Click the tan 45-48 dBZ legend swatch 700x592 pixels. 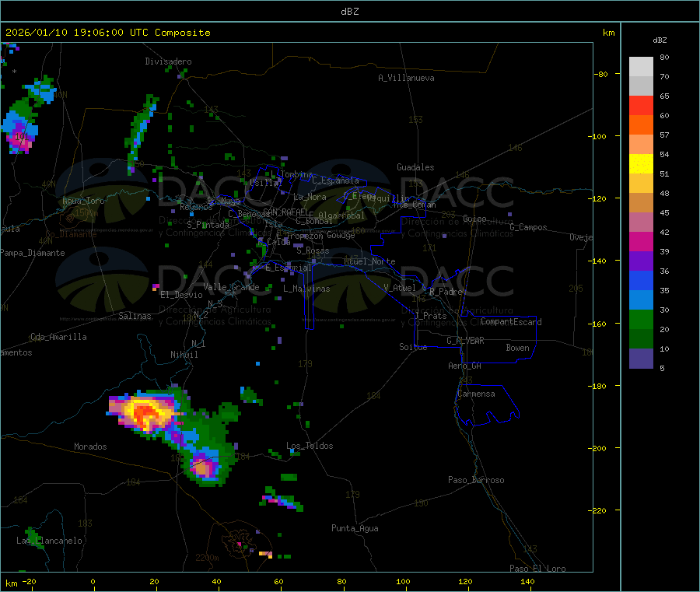(641, 203)
